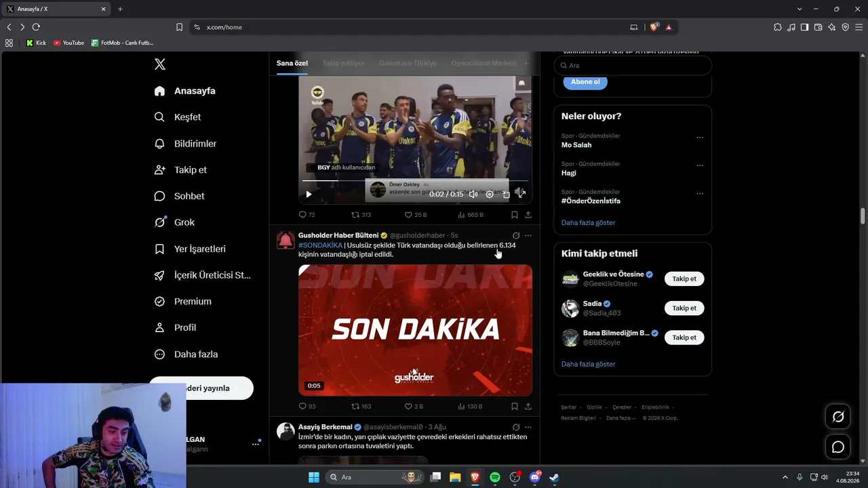The height and width of the screenshot is (488, 868).
Task: Click the X search field
Action: pyautogui.click(x=633, y=66)
